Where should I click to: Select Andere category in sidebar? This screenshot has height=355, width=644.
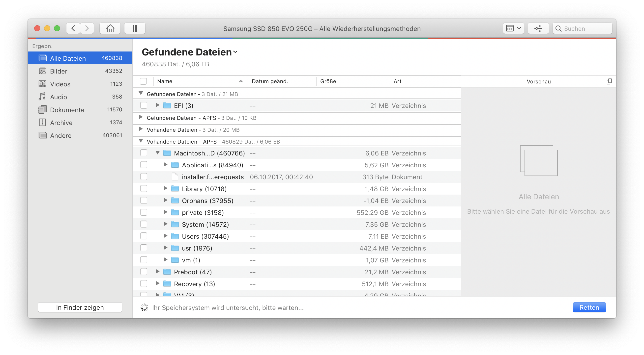click(x=80, y=135)
